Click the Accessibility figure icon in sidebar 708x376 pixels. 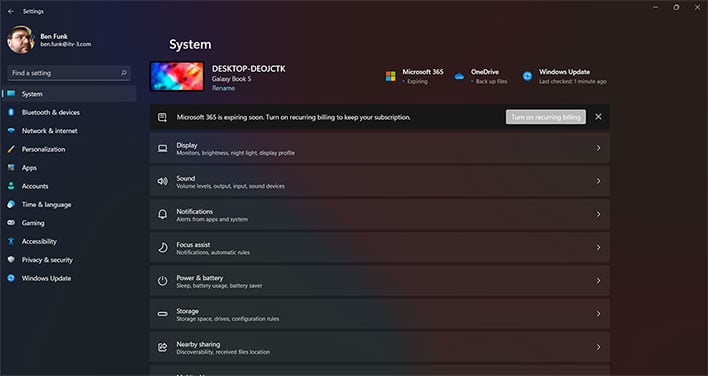11,241
